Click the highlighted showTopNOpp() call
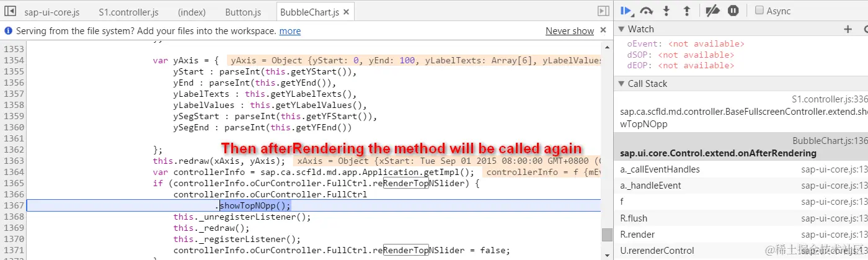 (255, 205)
